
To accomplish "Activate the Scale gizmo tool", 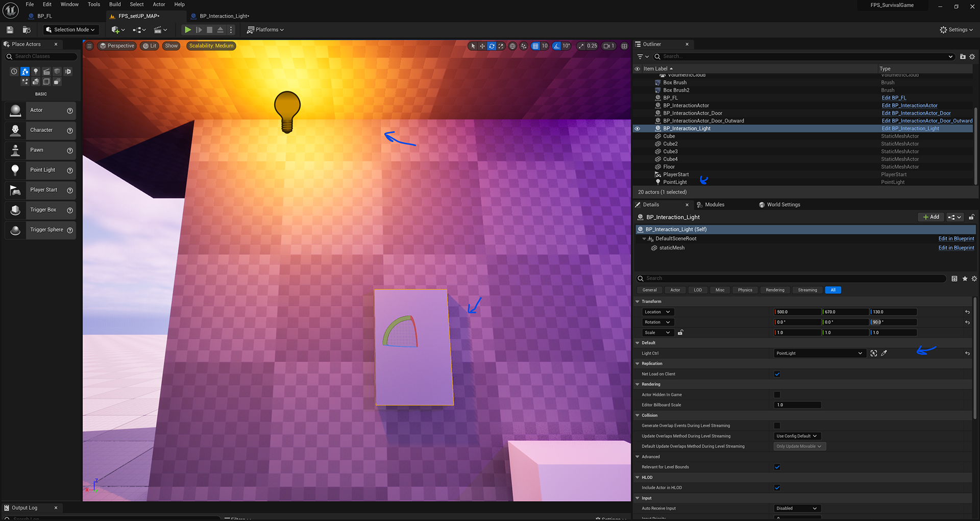I will pos(501,46).
